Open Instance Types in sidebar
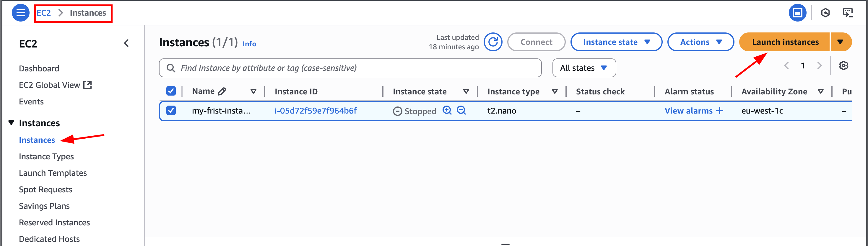The height and width of the screenshot is (246, 868). coord(46,157)
